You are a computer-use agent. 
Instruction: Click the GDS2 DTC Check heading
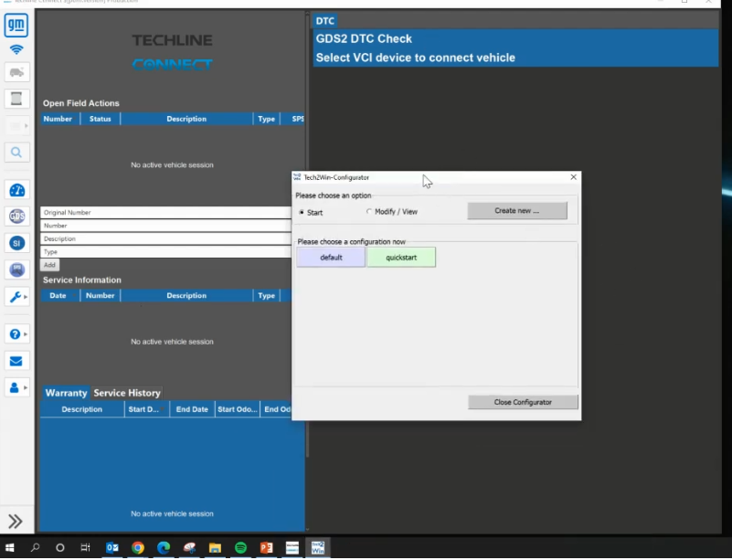point(364,38)
